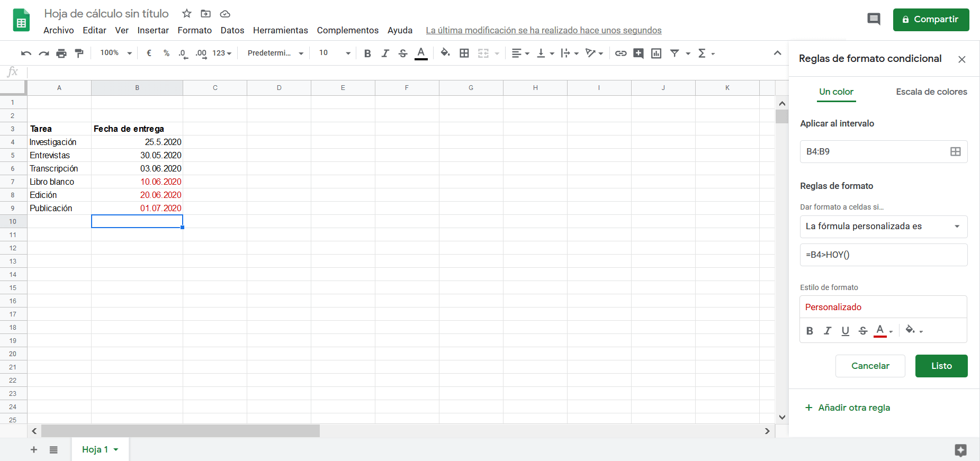Toggle strikethrough in main toolbar
The height and width of the screenshot is (461, 980).
pos(403,53)
